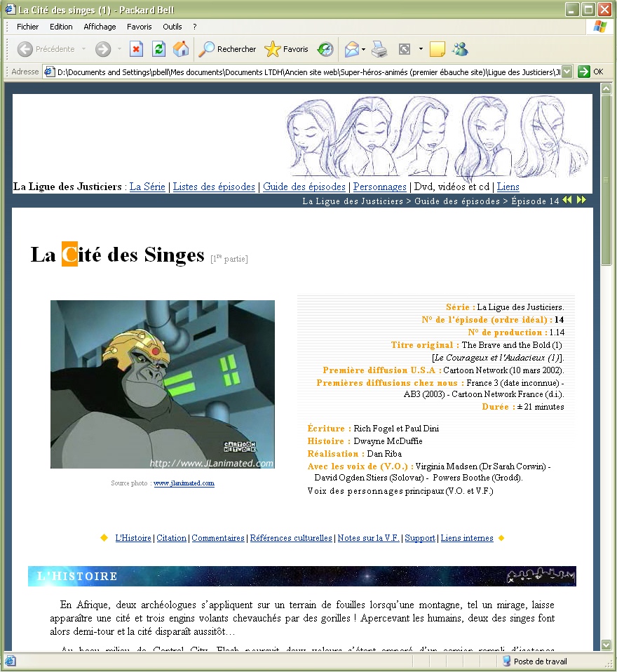The image size is (617, 672).
Task: Click the yellow Discuss note icon
Action: coord(437,49)
